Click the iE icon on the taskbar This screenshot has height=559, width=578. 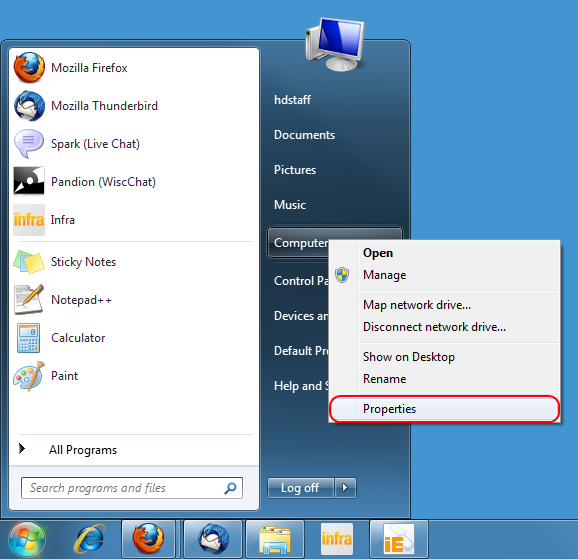(x=399, y=539)
